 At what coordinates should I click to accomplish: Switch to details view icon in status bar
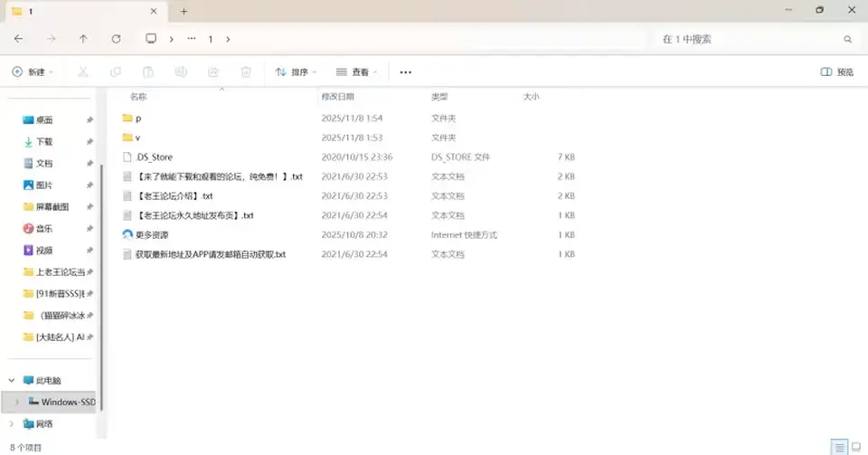[839, 447]
